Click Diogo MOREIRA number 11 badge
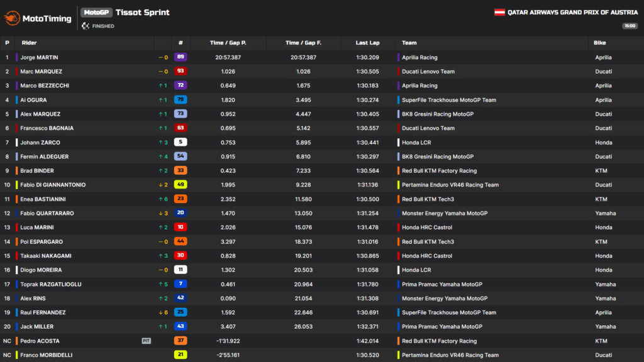 [180, 270]
